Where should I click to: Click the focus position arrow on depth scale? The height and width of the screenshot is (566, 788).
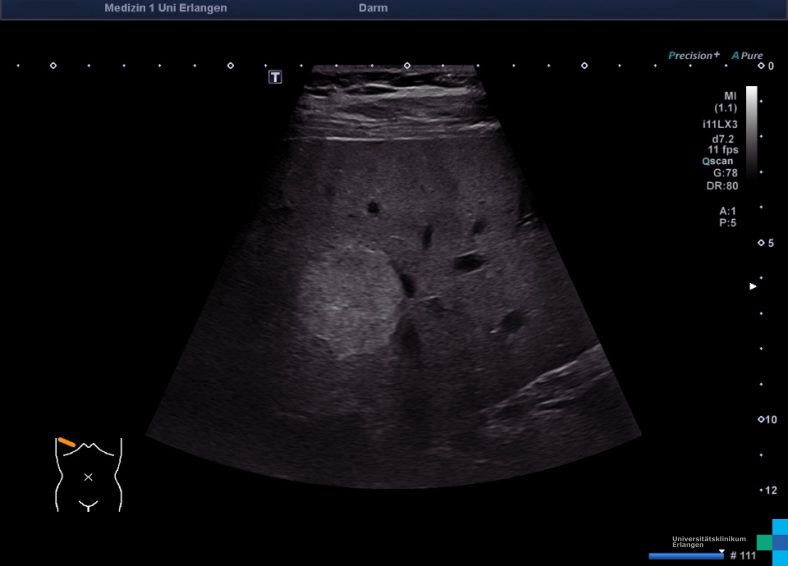754,286
